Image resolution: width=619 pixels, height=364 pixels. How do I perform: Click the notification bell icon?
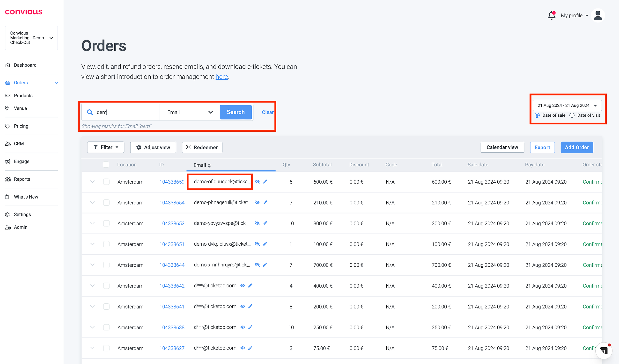(x=552, y=15)
